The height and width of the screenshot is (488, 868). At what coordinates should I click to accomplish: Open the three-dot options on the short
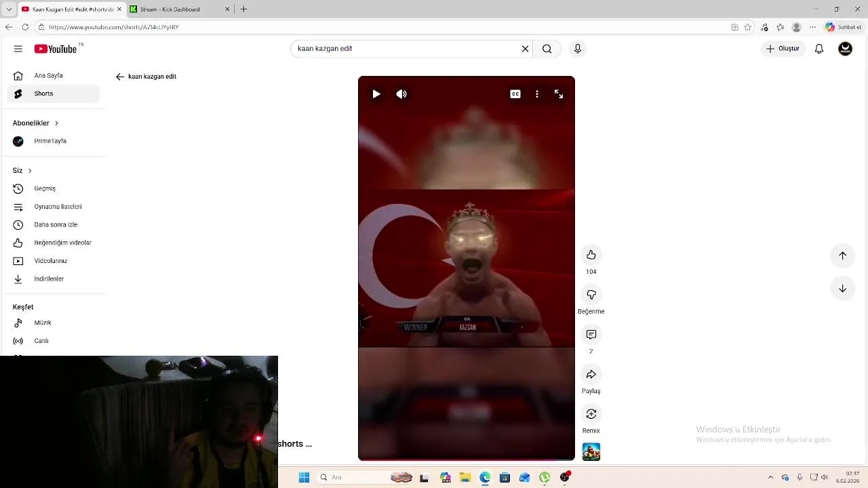click(537, 94)
